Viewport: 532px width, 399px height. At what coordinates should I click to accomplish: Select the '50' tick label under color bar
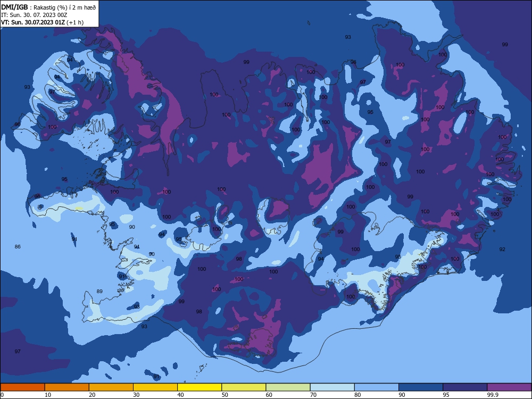tap(225, 395)
